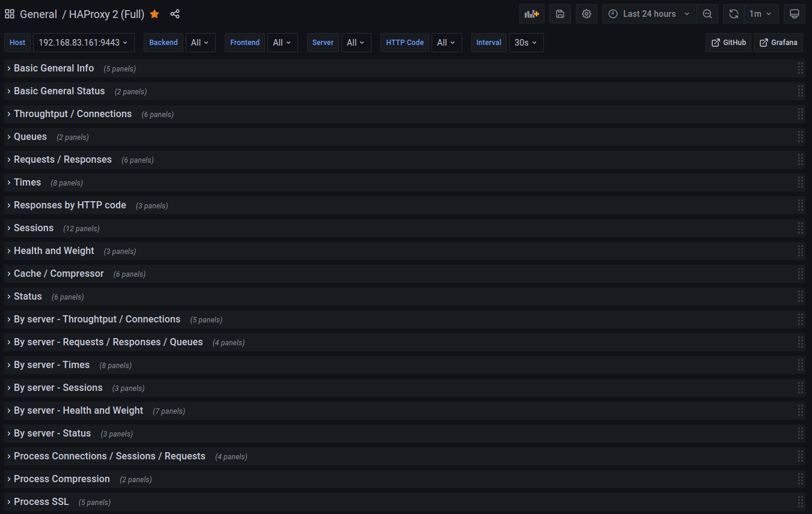Viewport: 812px width, 514px height.
Task: Go to the General folder breadcrumb
Action: [x=38, y=14]
